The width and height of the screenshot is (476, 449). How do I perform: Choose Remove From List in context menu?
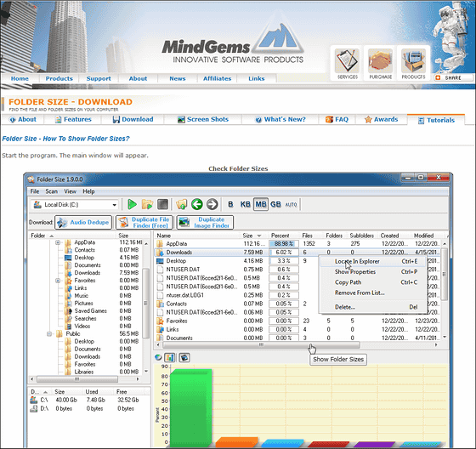pyautogui.click(x=373, y=293)
